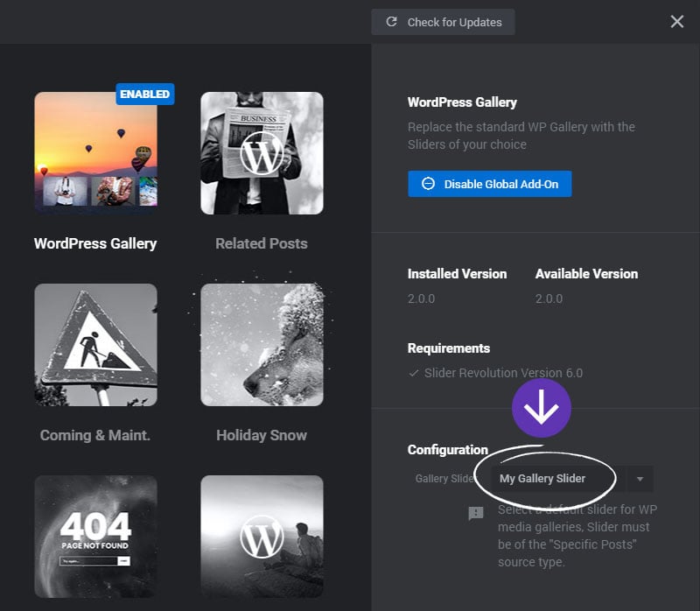Select the WordPress Gallery add-on thumbnail
The width and height of the screenshot is (700, 611).
coord(95,153)
